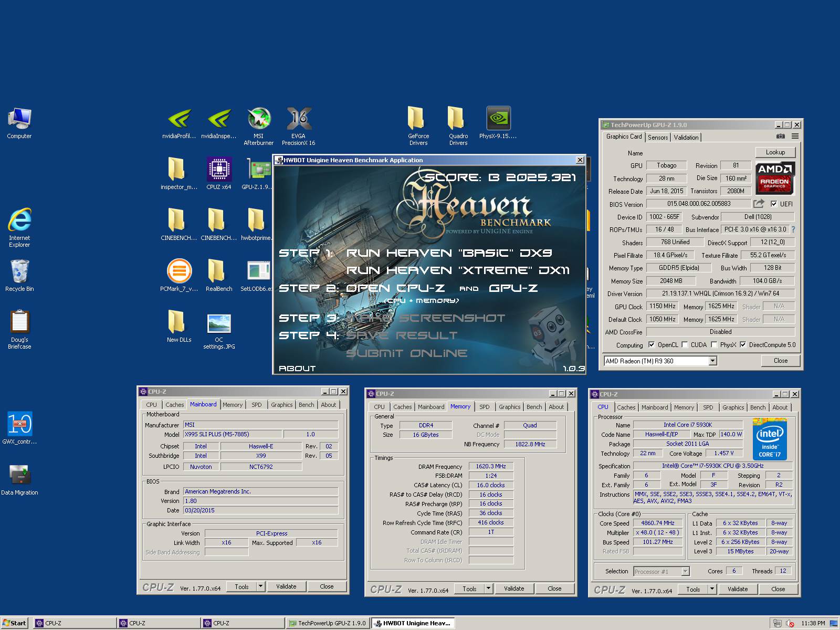
Task: Open the RealBench folder
Action: click(x=219, y=275)
